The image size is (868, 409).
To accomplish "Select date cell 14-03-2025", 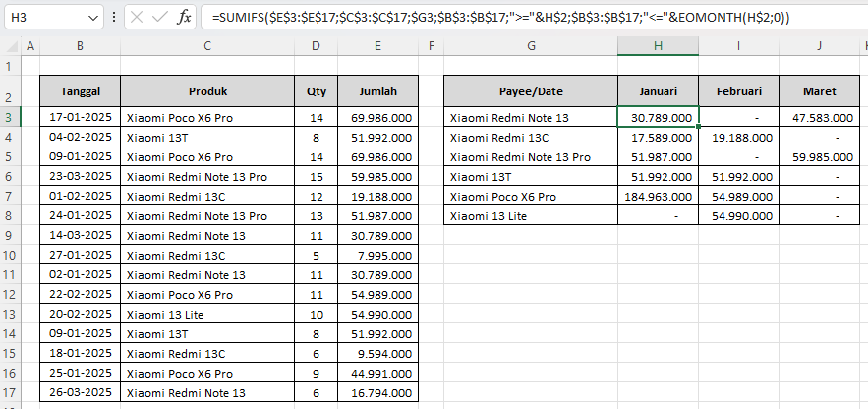I will pyautogui.click(x=81, y=235).
